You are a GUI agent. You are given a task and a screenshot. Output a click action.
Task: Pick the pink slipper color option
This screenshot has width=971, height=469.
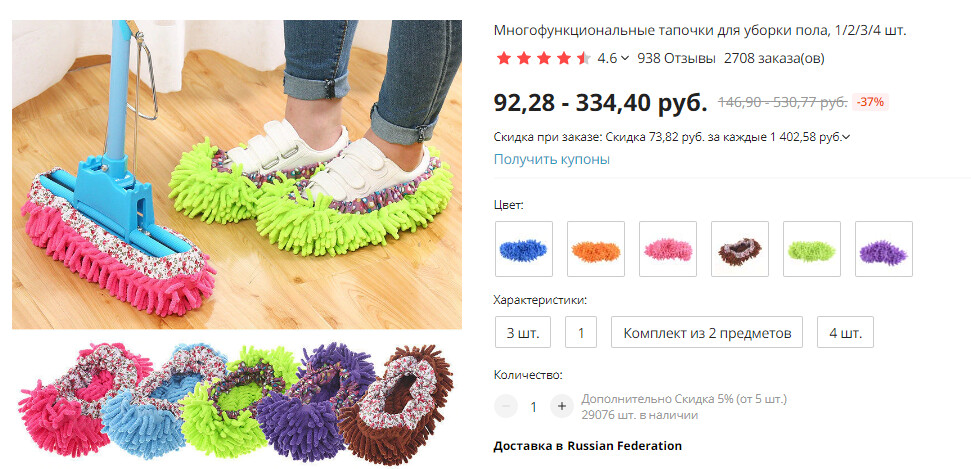[x=668, y=248]
